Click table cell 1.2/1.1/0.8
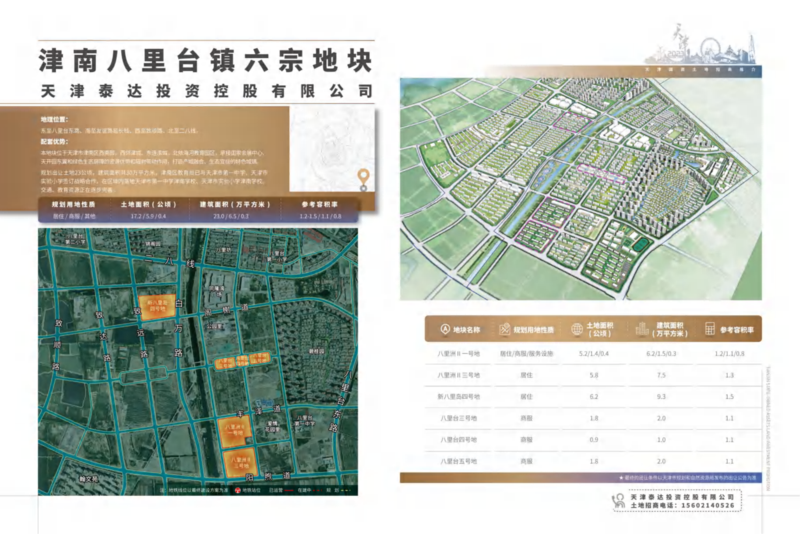 [x=730, y=353]
